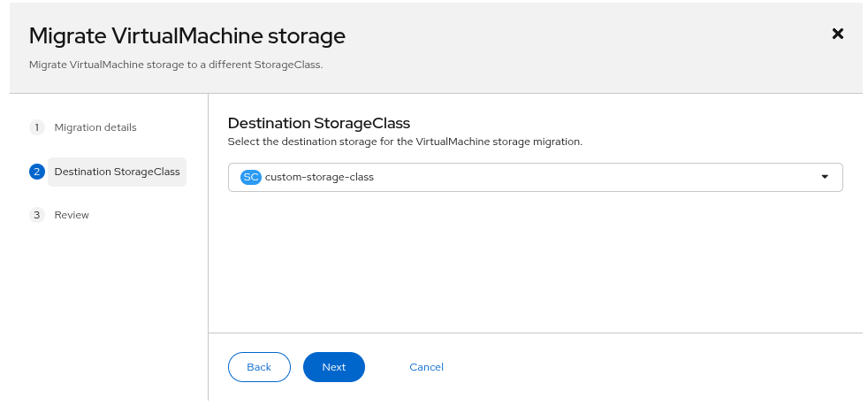The height and width of the screenshot is (406, 868).
Task: Click the step 1 number circle
Action: click(37, 127)
